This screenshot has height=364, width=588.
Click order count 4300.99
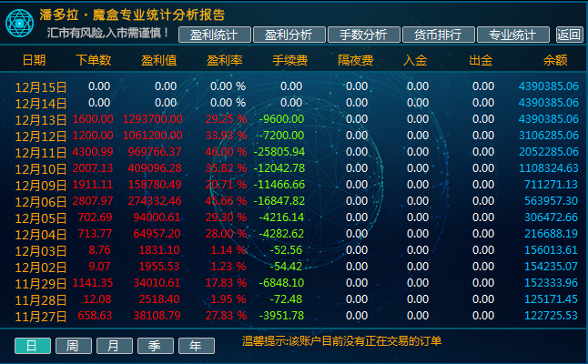coord(93,152)
